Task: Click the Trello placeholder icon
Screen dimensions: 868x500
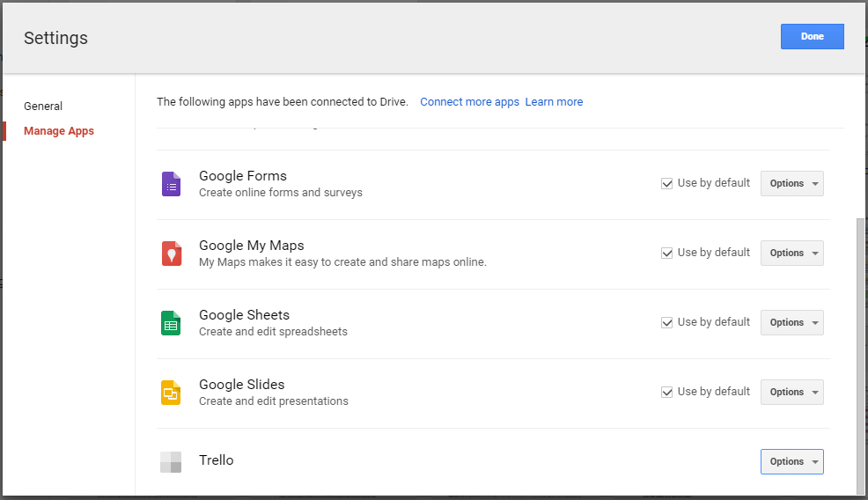Action: click(x=171, y=462)
